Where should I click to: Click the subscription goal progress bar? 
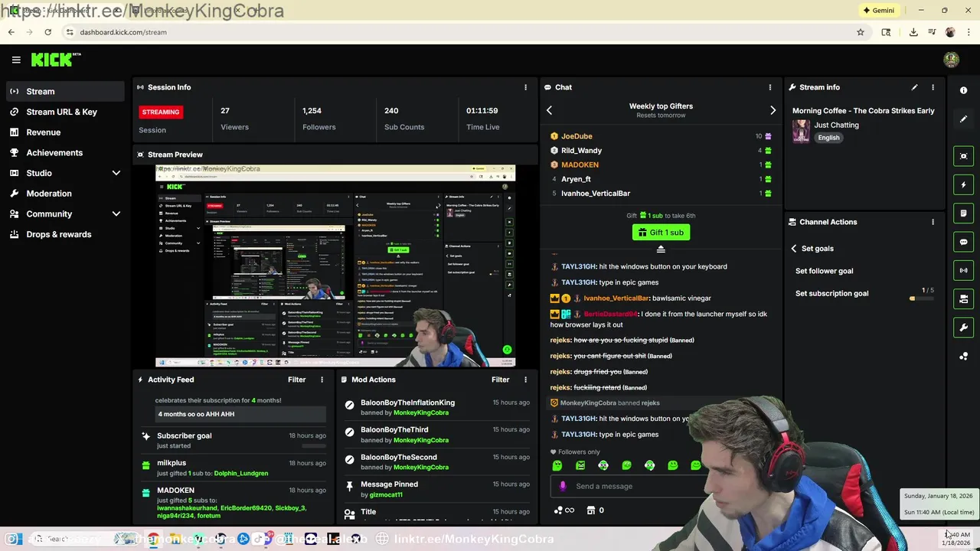922,298
